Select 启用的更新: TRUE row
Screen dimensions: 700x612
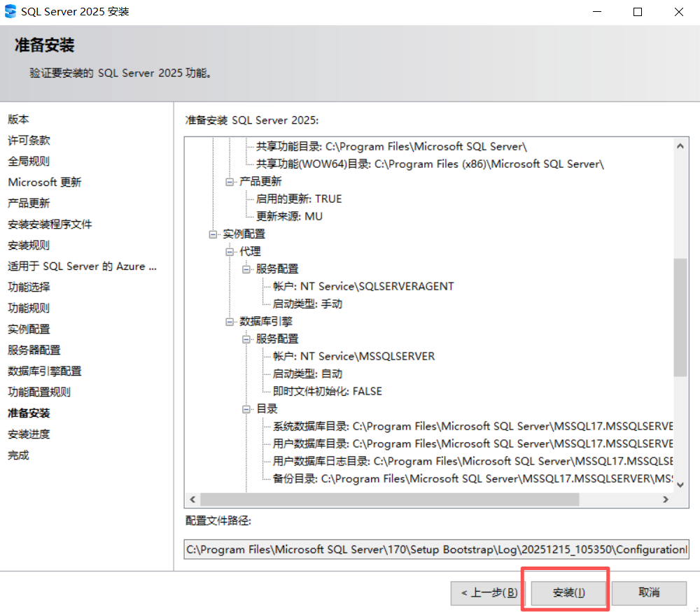pos(299,199)
